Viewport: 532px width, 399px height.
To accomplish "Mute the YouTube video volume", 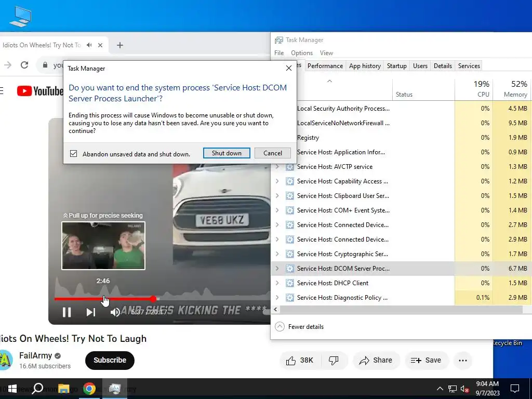I will pyautogui.click(x=115, y=312).
